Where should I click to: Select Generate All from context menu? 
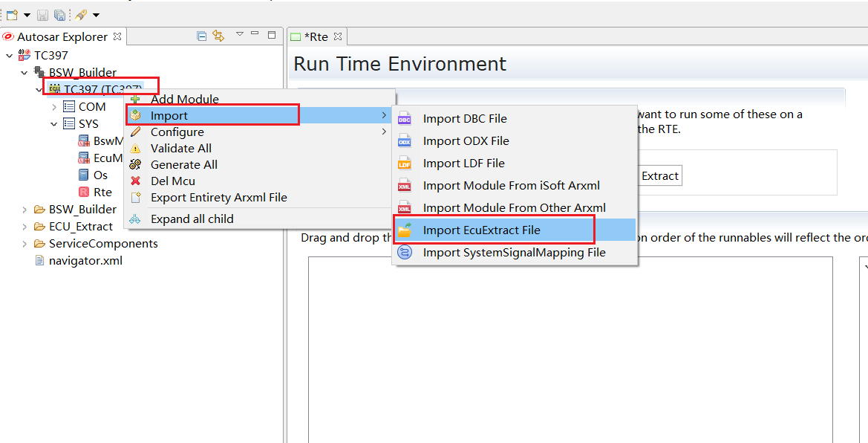(183, 165)
